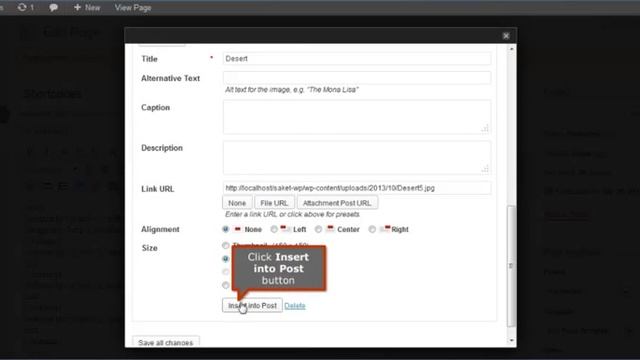The height and width of the screenshot is (360, 640).
Task: Click the Left alignment icon
Action: (285, 229)
